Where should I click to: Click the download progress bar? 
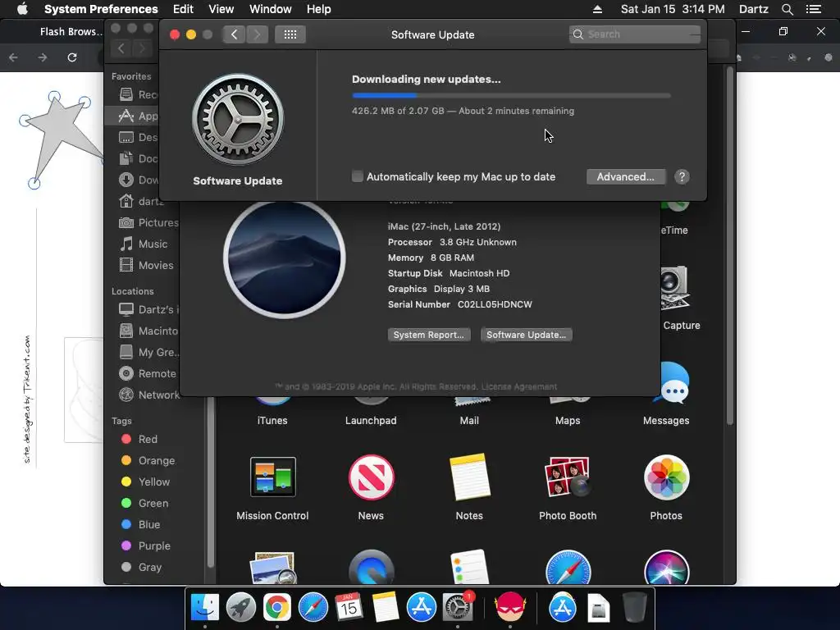511,95
